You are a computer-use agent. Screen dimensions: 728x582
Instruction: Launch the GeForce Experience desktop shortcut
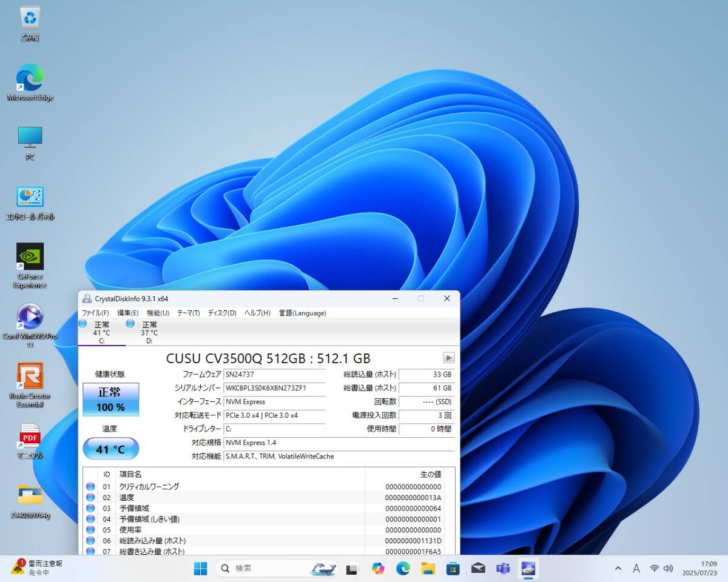(x=30, y=266)
